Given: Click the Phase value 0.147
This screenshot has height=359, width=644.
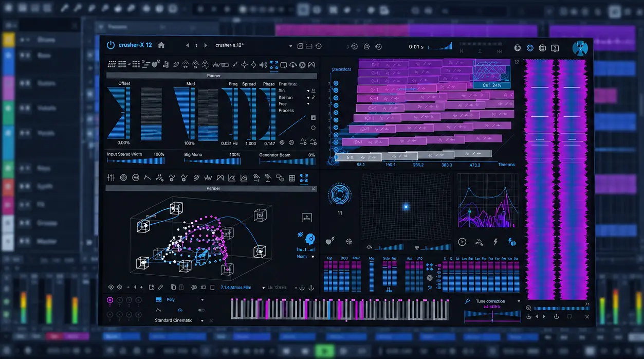Looking at the screenshot, I should click(269, 143).
